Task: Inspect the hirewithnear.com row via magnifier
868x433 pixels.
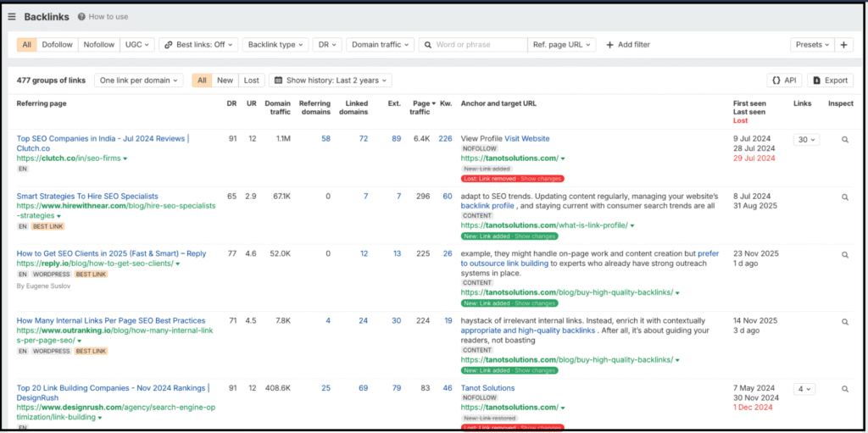Action: tap(845, 197)
